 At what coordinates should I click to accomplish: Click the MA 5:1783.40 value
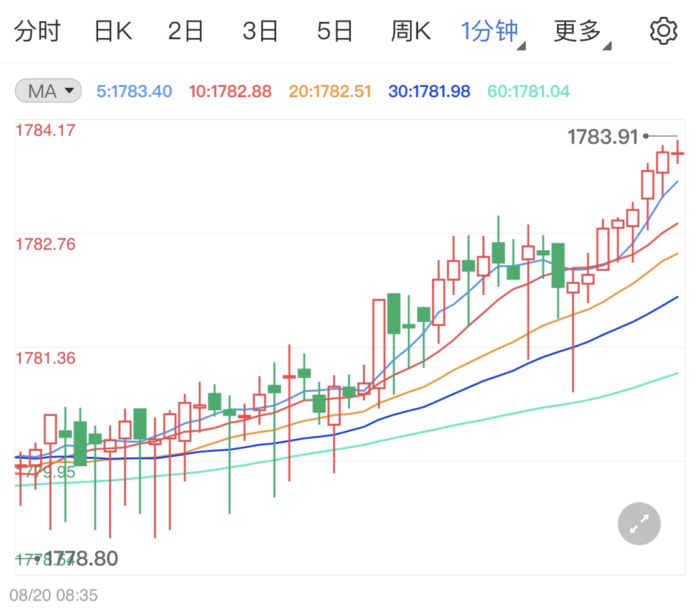pyautogui.click(x=134, y=91)
